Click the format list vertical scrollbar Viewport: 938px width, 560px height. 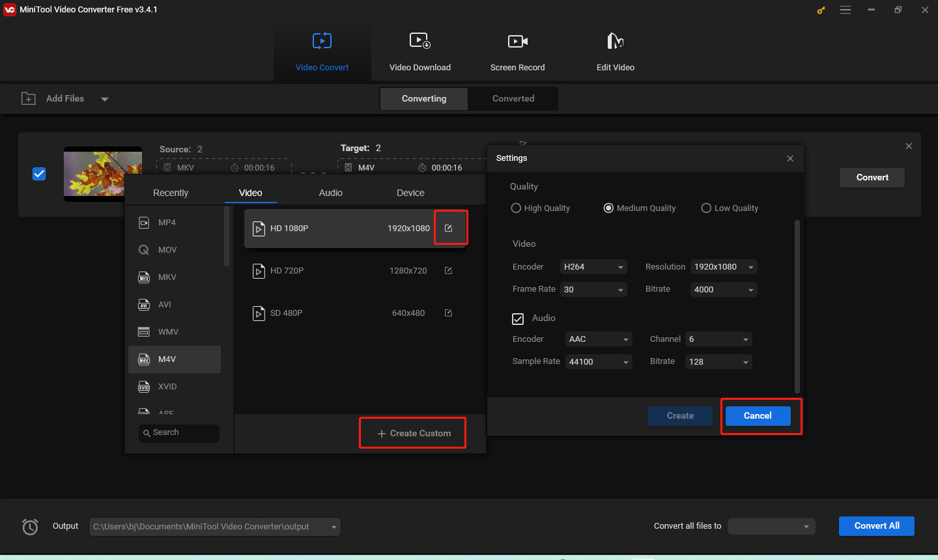227,236
